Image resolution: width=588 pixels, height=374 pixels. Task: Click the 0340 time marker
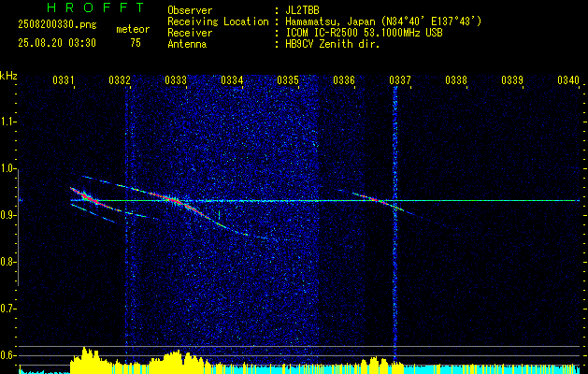(x=568, y=79)
